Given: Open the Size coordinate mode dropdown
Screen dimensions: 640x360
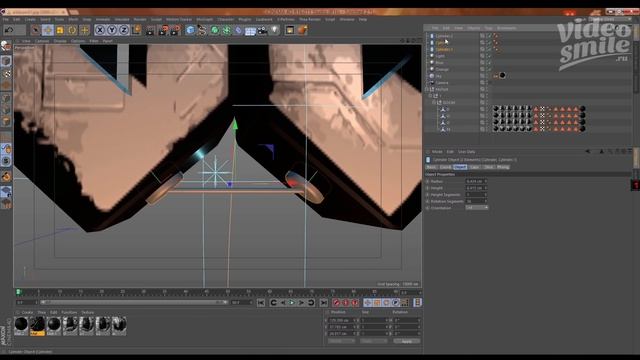Looking at the screenshot, I should coord(373,341).
